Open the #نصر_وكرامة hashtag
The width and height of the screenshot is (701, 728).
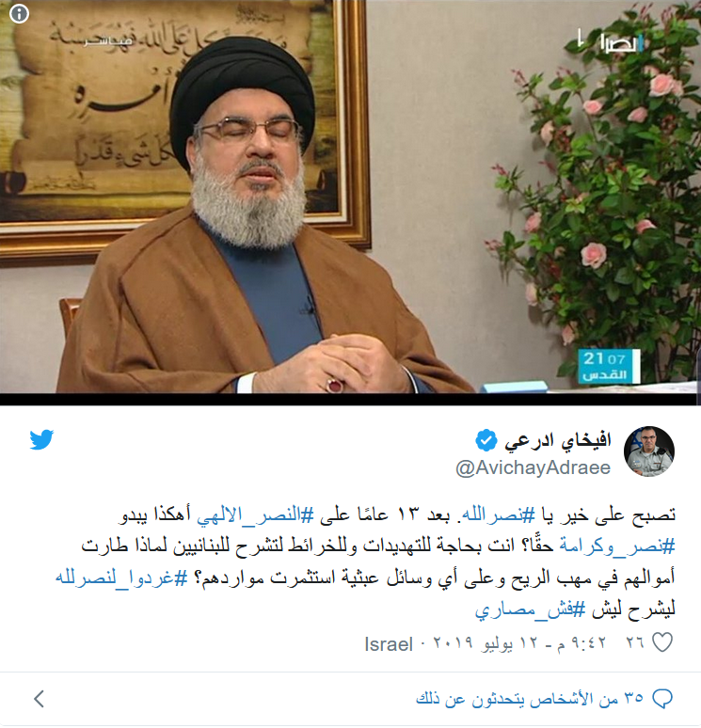point(616,546)
